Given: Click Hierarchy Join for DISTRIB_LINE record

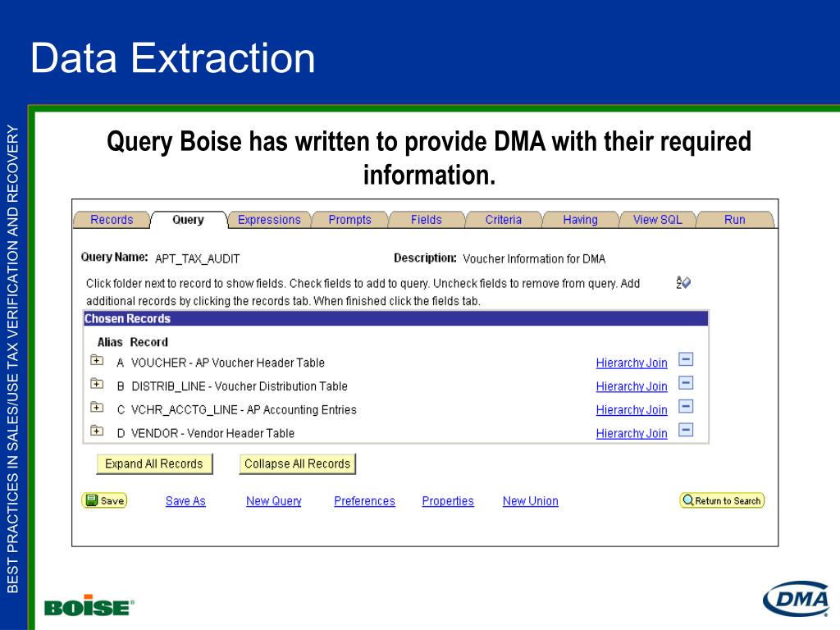Looking at the screenshot, I should point(632,386).
